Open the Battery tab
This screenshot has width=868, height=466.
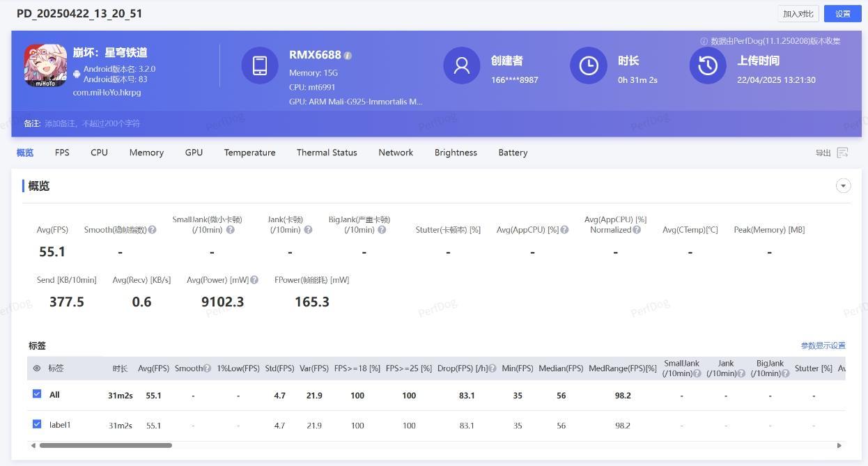point(513,153)
